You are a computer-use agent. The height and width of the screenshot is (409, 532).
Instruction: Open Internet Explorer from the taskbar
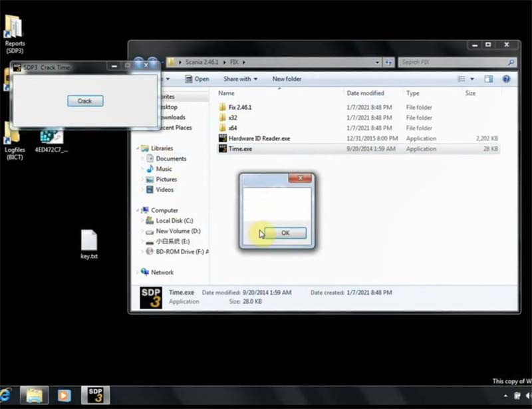[x=5, y=395]
